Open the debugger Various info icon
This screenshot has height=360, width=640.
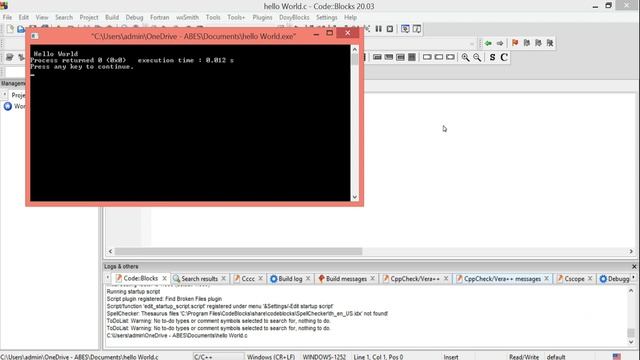pyautogui.click(x=417, y=29)
